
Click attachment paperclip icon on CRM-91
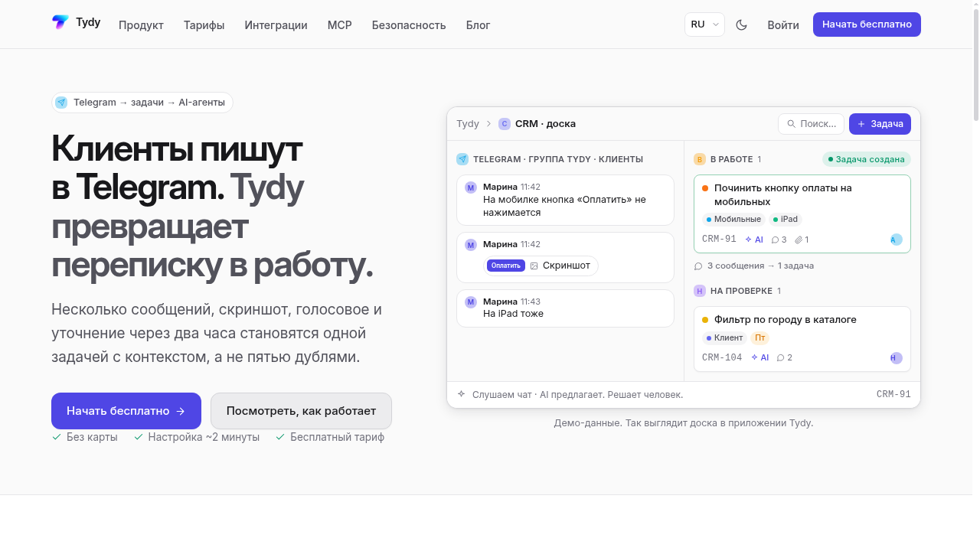(799, 240)
